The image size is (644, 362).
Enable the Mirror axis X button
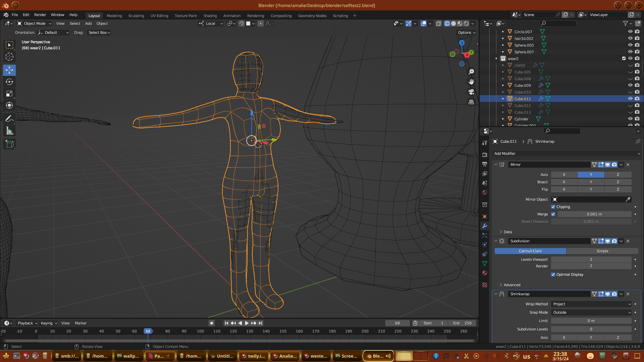564,175
